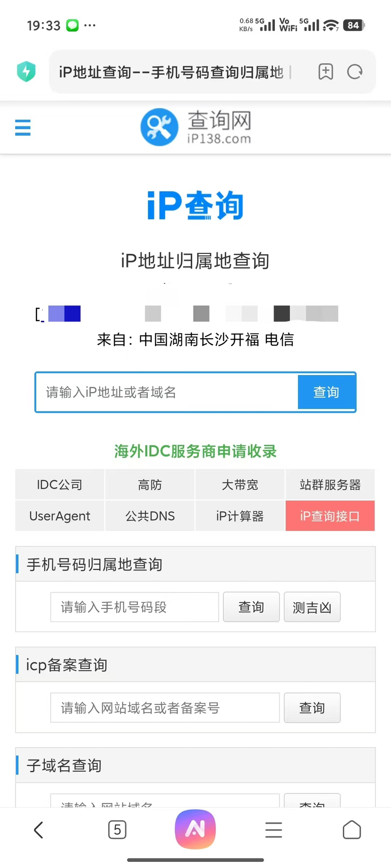Go back with the browser back arrow
The width and height of the screenshot is (391, 868).
(39, 830)
